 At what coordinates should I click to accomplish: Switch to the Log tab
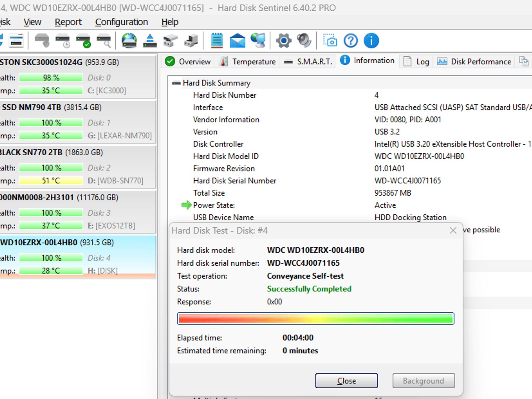coord(416,62)
